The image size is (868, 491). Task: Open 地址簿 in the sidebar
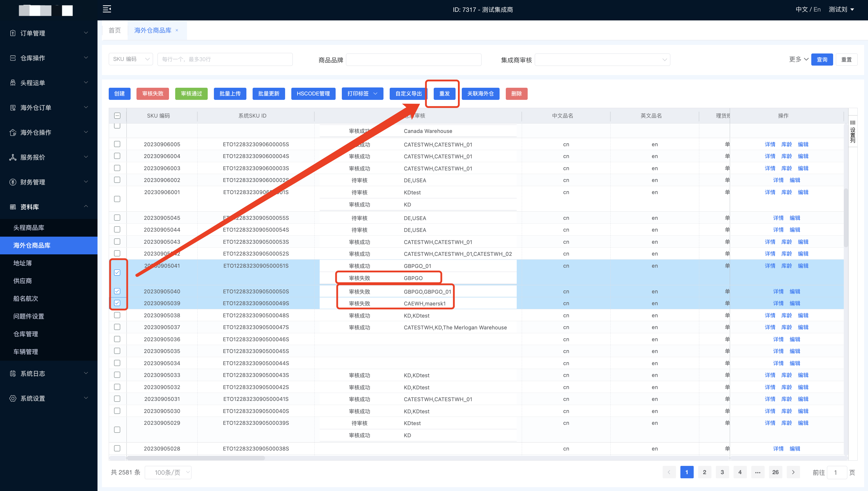tap(48, 263)
